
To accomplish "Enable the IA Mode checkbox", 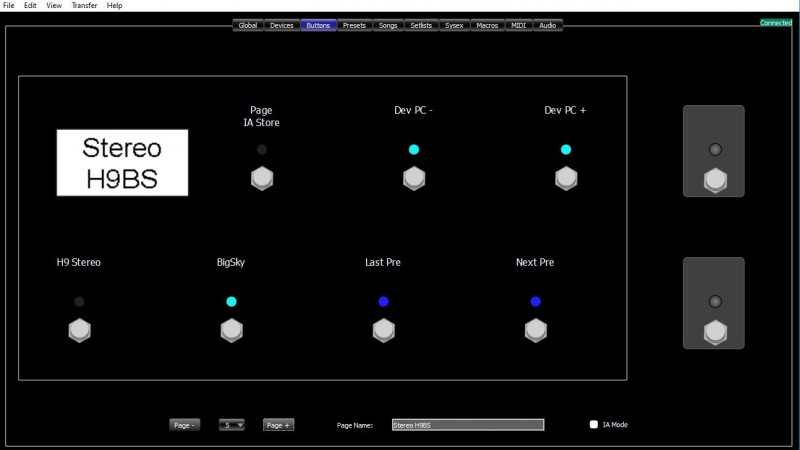I will point(594,425).
